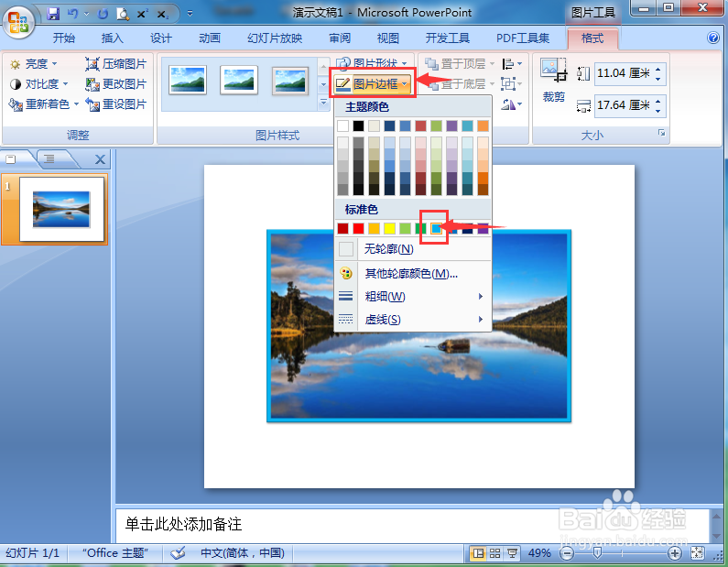Switch to the 插入 tab
The width and height of the screenshot is (728, 567).
coord(113,38)
